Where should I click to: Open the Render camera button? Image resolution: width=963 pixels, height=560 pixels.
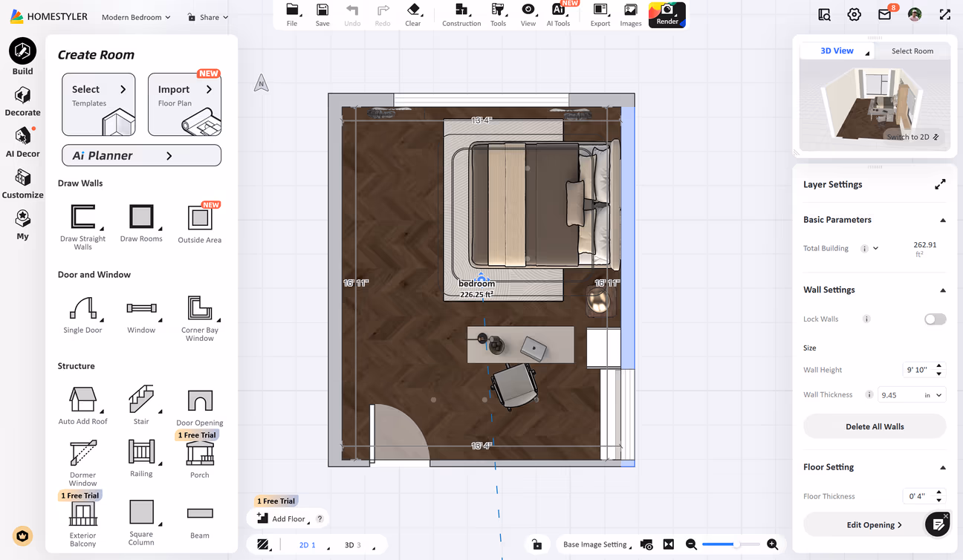click(x=667, y=14)
